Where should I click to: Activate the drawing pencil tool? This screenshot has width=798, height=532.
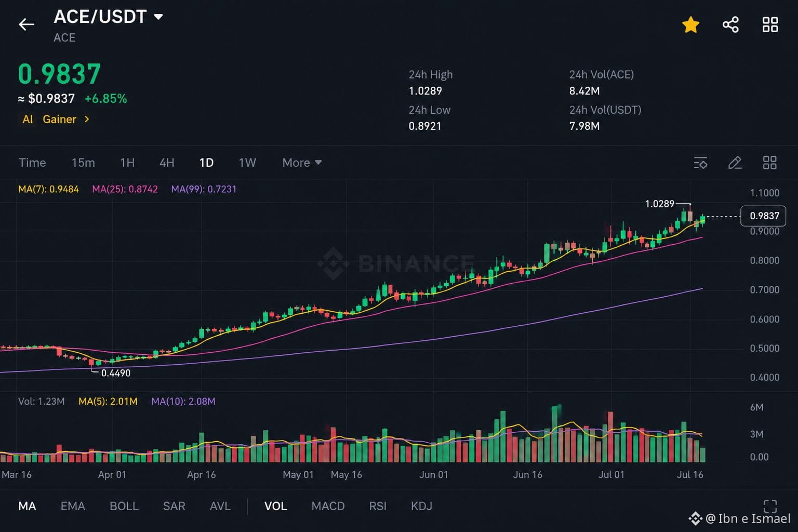click(735, 163)
